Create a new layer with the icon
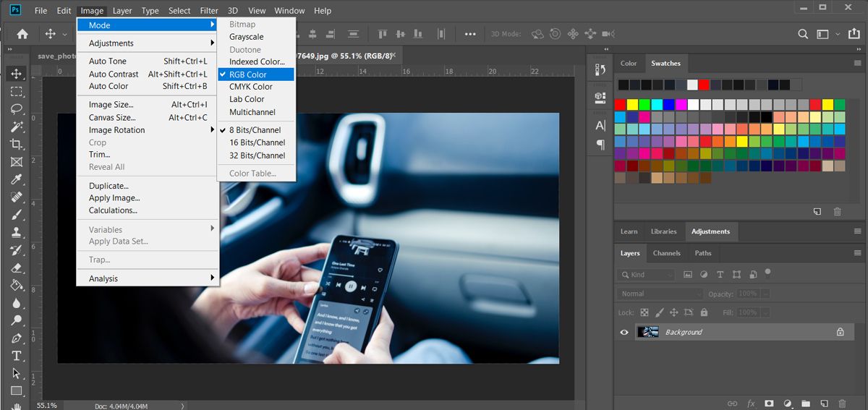The width and height of the screenshot is (868, 410). (823, 403)
